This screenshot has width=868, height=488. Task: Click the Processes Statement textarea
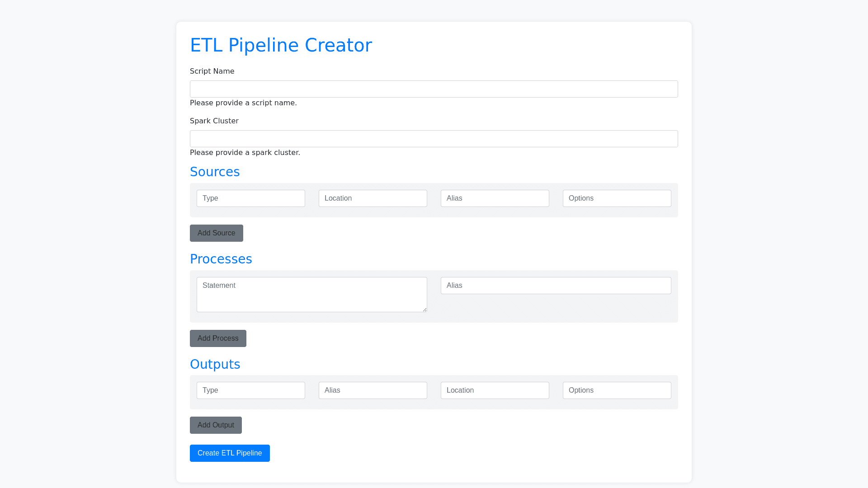(x=311, y=295)
